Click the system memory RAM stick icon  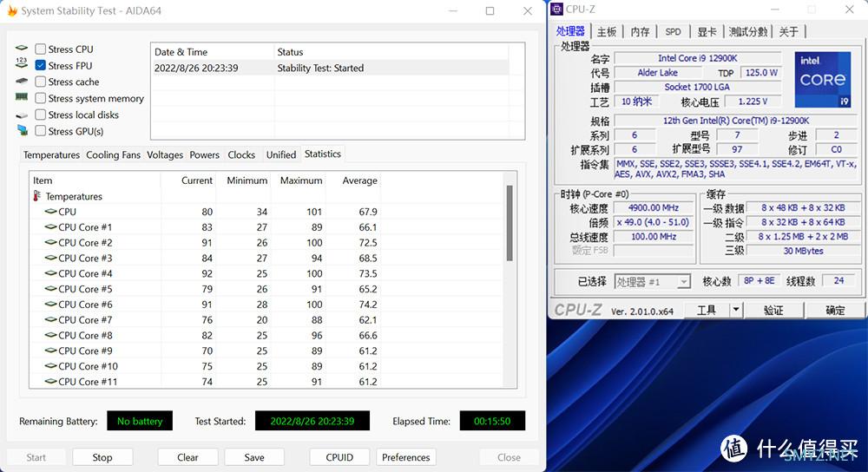click(22, 97)
